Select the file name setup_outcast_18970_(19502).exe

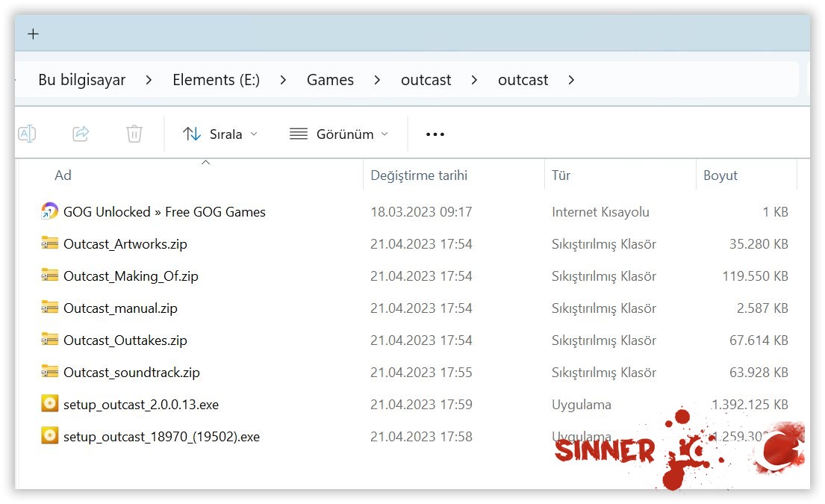tap(161, 437)
